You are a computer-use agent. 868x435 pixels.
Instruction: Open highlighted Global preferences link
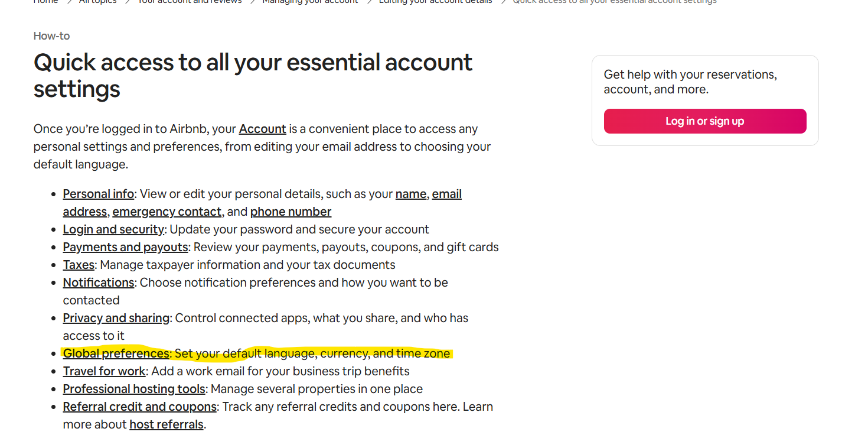coord(116,353)
